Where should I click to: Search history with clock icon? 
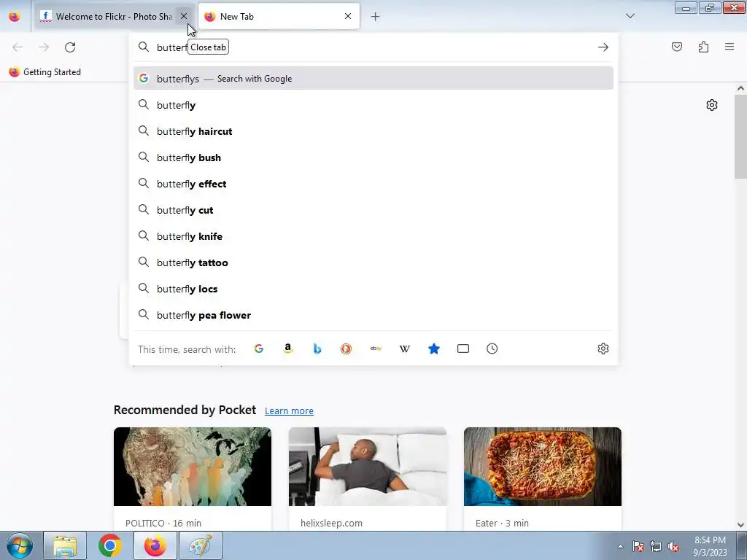coord(492,349)
